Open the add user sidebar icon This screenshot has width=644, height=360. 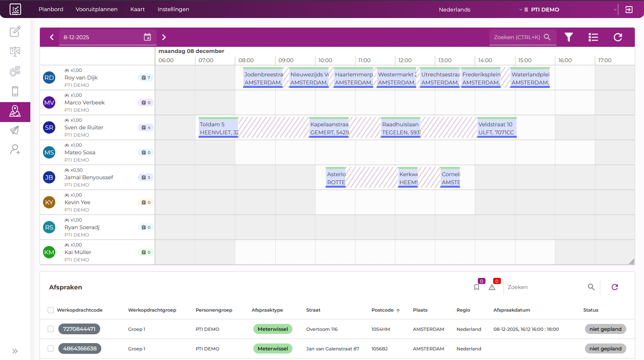point(15,149)
